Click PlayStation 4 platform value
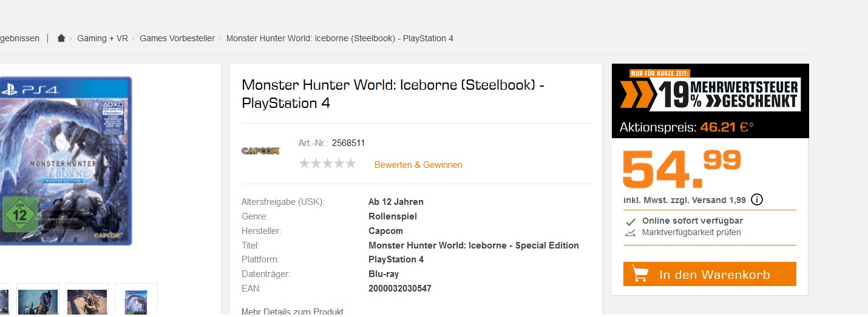The width and height of the screenshot is (868, 317). (x=396, y=259)
